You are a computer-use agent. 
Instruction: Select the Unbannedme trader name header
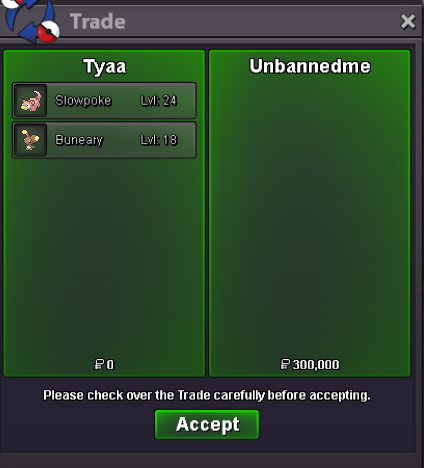pos(310,66)
